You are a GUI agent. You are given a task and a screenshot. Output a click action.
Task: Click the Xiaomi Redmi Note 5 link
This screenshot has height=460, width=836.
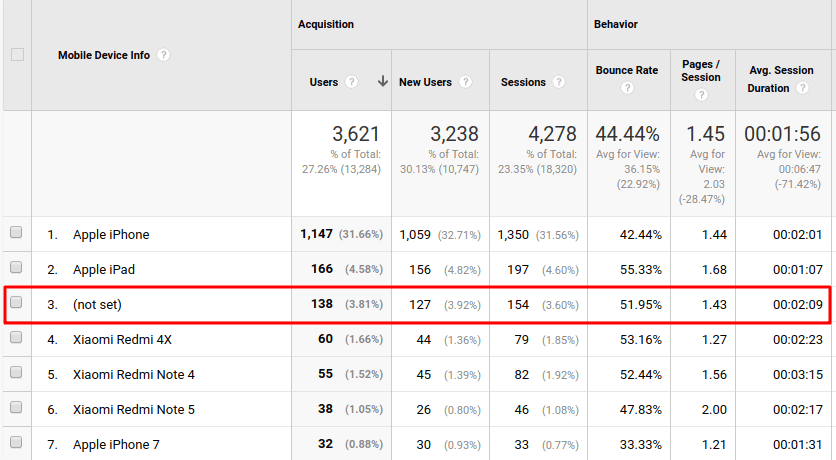(x=134, y=410)
